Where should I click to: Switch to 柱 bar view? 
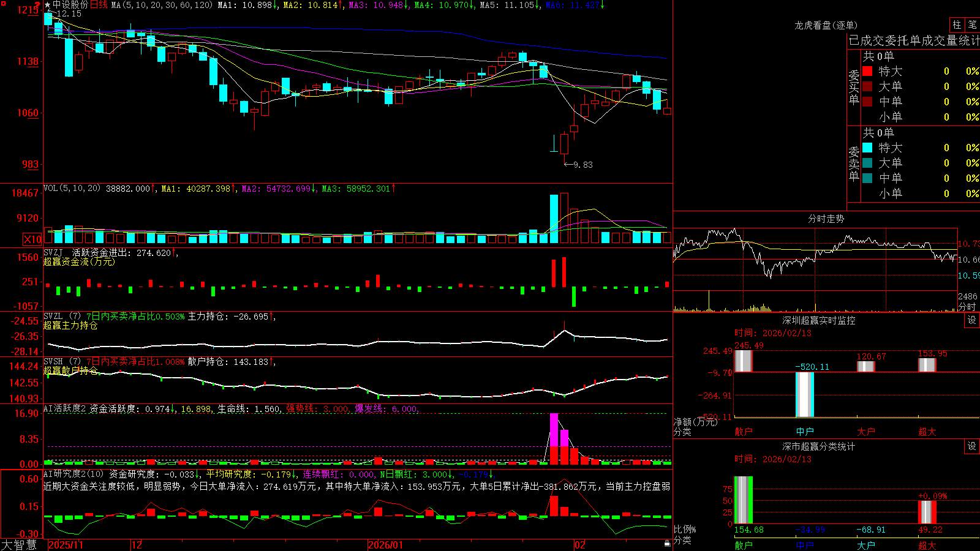(x=957, y=24)
